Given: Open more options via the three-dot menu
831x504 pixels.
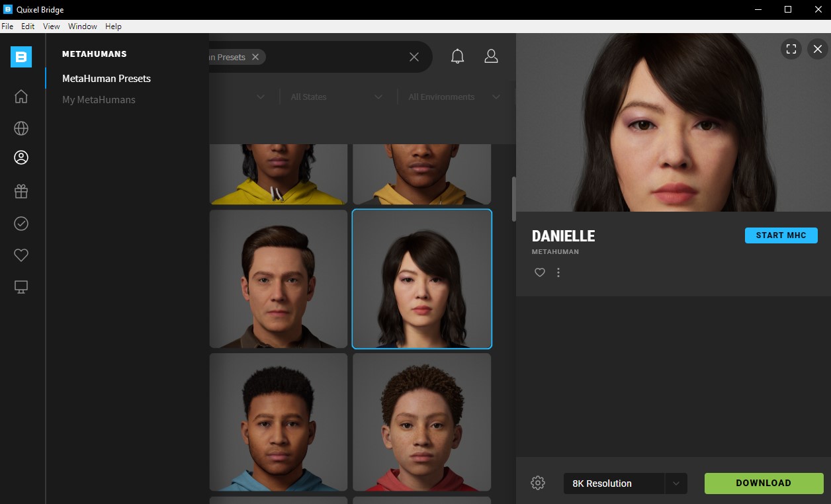Looking at the screenshot, I should [x=558, y=272].
